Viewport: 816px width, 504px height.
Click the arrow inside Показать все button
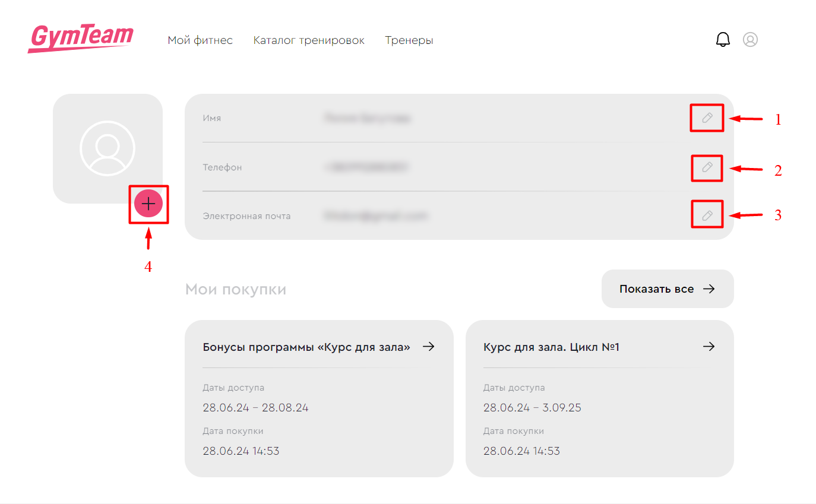tap(709, 289)
